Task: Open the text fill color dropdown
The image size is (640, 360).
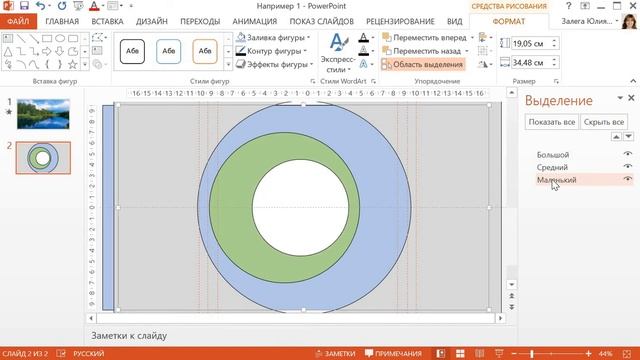Action: point(373,38)
